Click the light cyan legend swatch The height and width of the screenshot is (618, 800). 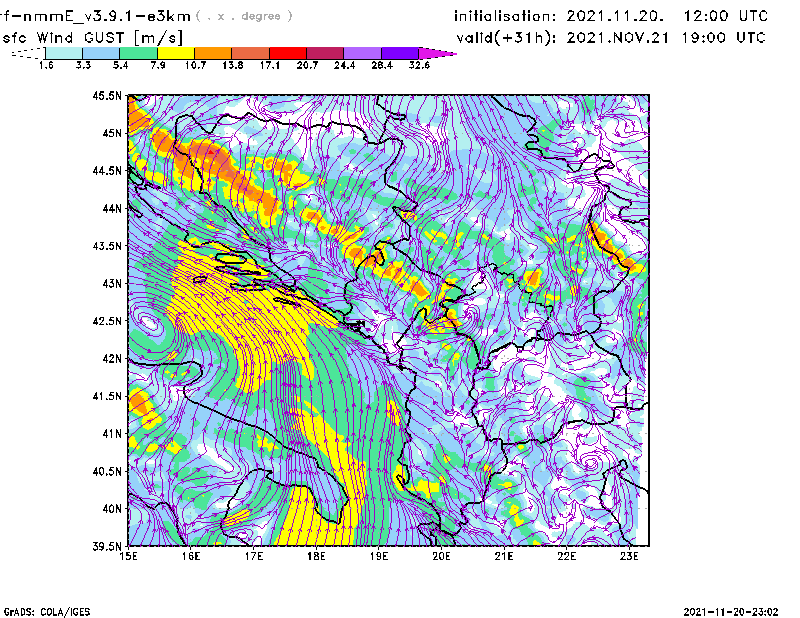pyautogui.click(x=64, y=53)
